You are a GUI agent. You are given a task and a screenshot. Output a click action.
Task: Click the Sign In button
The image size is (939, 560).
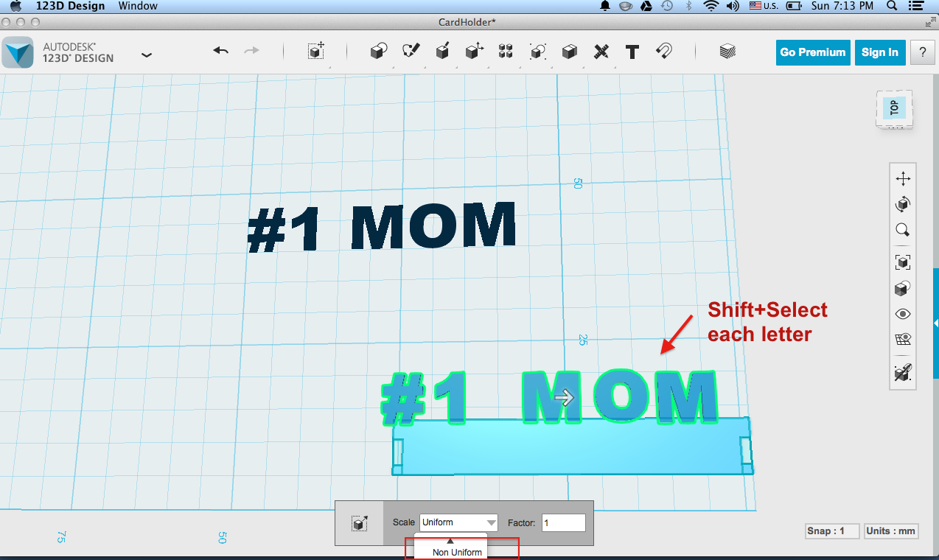[x=880, y=52]
